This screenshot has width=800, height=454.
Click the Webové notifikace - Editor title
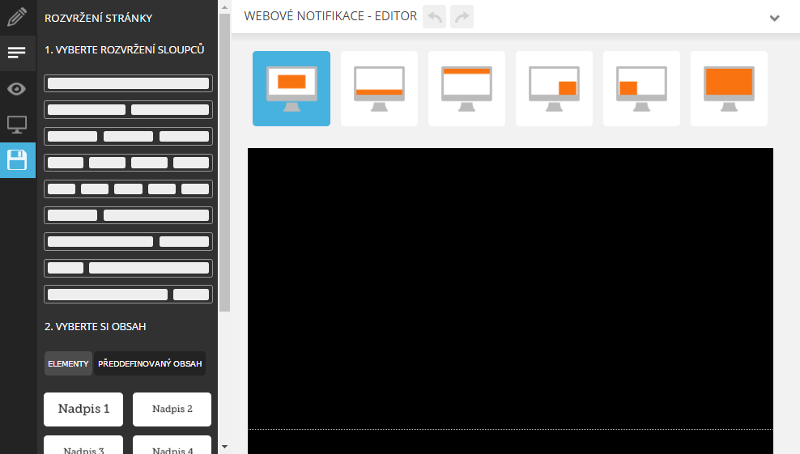(331, 16)
